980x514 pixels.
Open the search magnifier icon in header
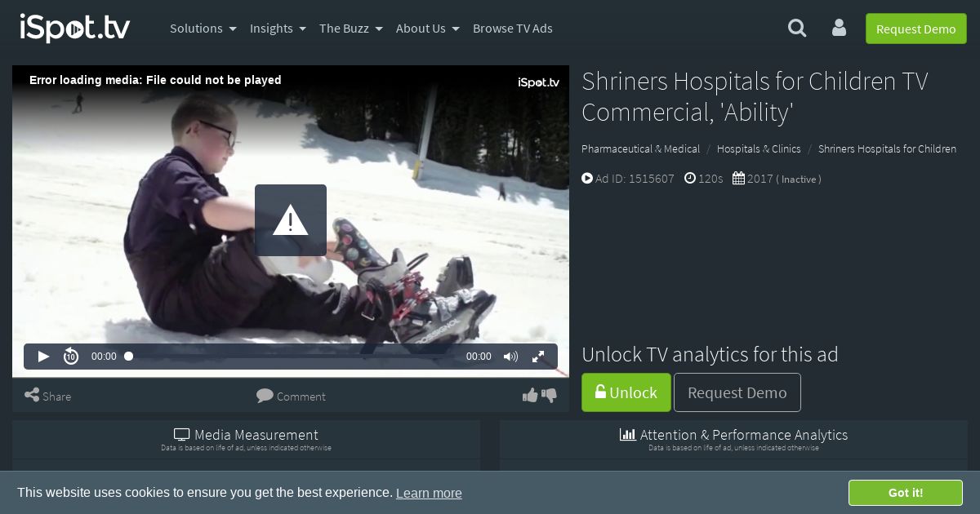click(797, 29)
